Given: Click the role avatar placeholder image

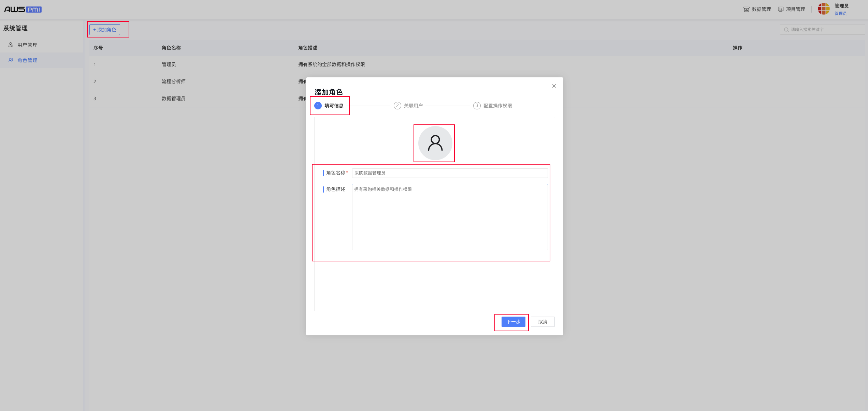Looking at the screenshot, I should (435, 143).
